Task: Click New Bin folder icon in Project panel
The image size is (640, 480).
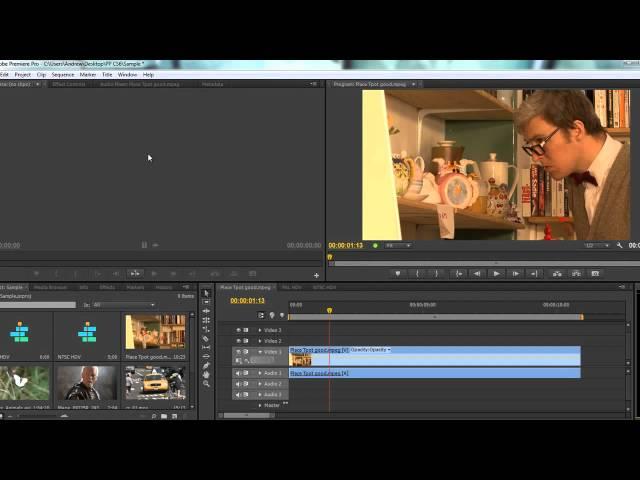Action: (x=164, y=416)
